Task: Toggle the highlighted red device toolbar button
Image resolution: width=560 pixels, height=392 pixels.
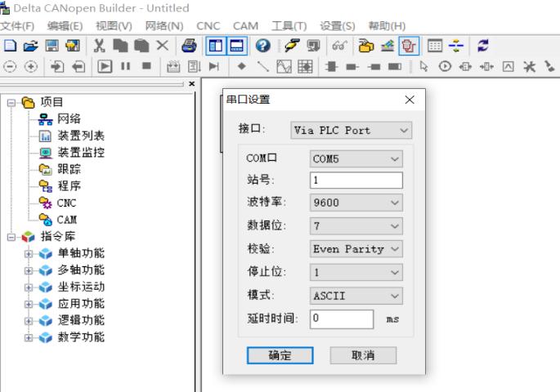Action: coord(409,46)
